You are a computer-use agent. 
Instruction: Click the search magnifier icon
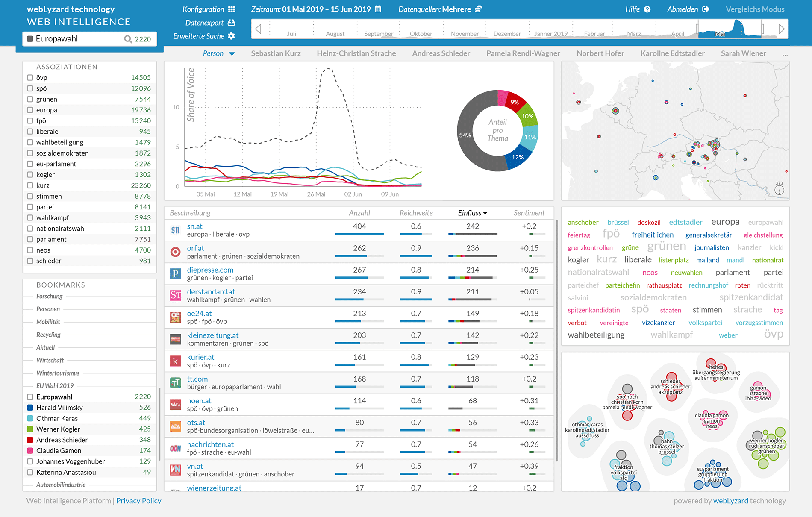128,39
